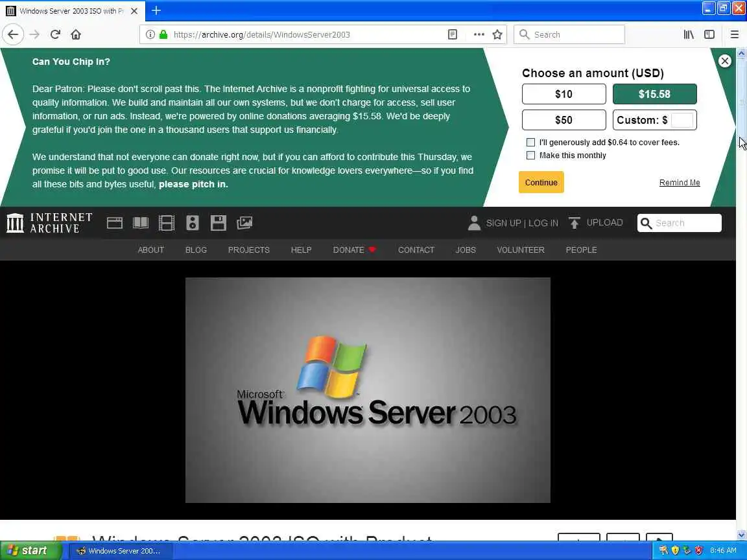747x560 pixels.
Task: Click the green secure connection padlock
Action: click(163, 34)
